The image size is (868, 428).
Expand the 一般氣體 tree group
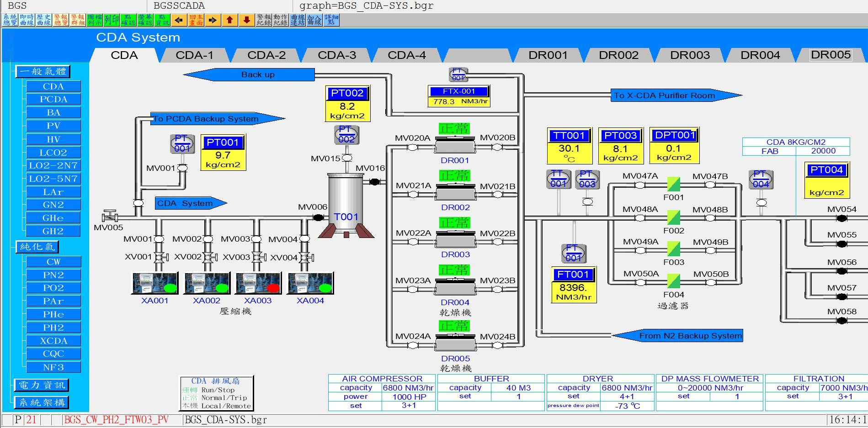tap(43, 71)
